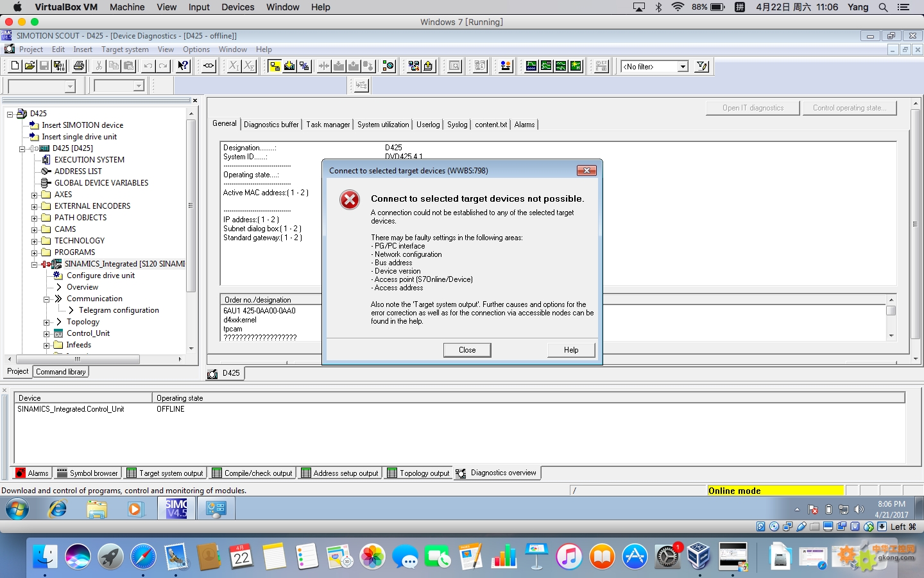The image size is (924, 578).
Task: Open the first empty combo box in second toolbar
Action: [42, 85]
